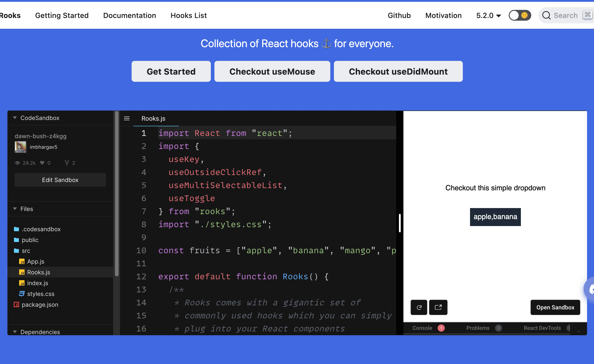Click the forks icon in sandbox stats
This screenshot has height=364, width=594.
tap(67, 163)
